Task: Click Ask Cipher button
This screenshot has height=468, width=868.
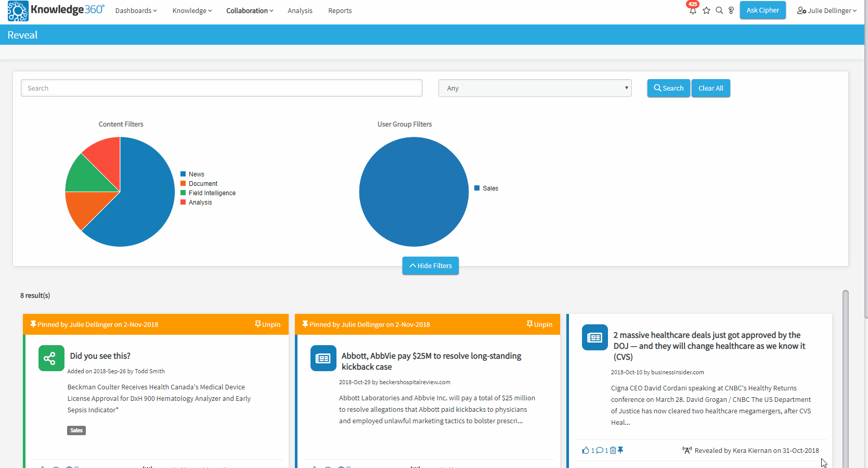Action: [763, 10]
